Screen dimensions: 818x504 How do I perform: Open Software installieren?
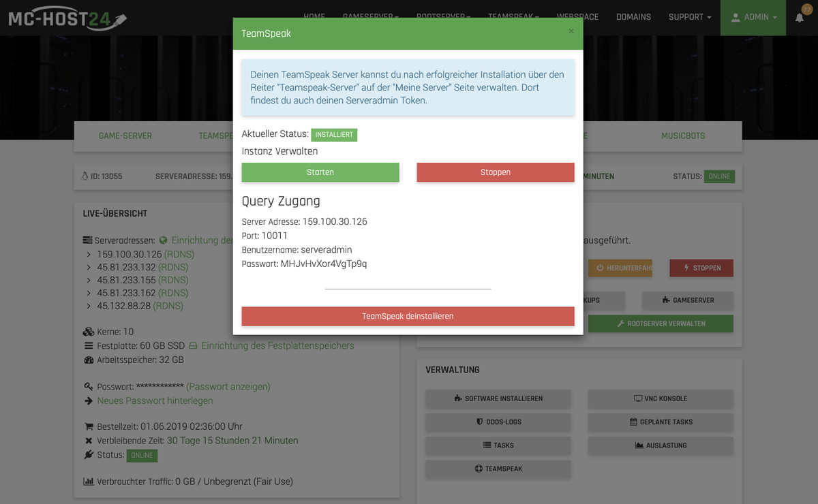click(x=498, y=398)
